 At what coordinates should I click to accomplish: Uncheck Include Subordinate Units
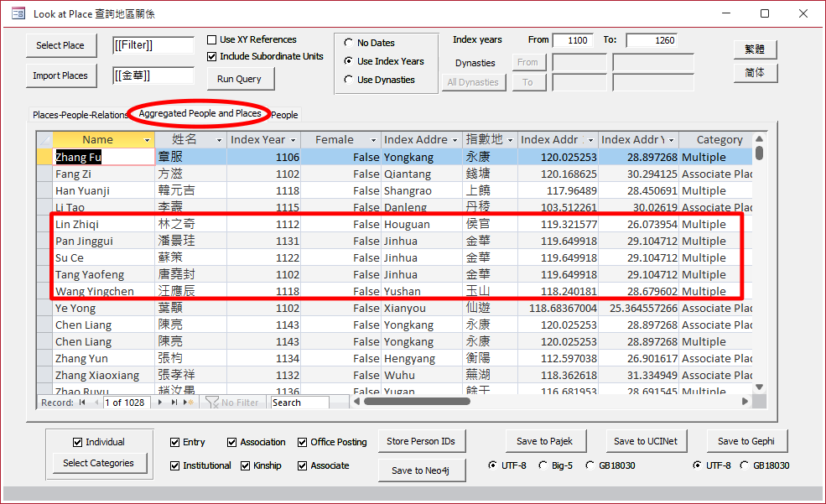coord(212,56)
